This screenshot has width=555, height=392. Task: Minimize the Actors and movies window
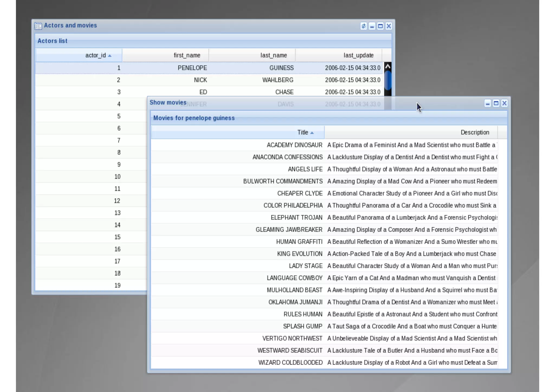(372, 26)
